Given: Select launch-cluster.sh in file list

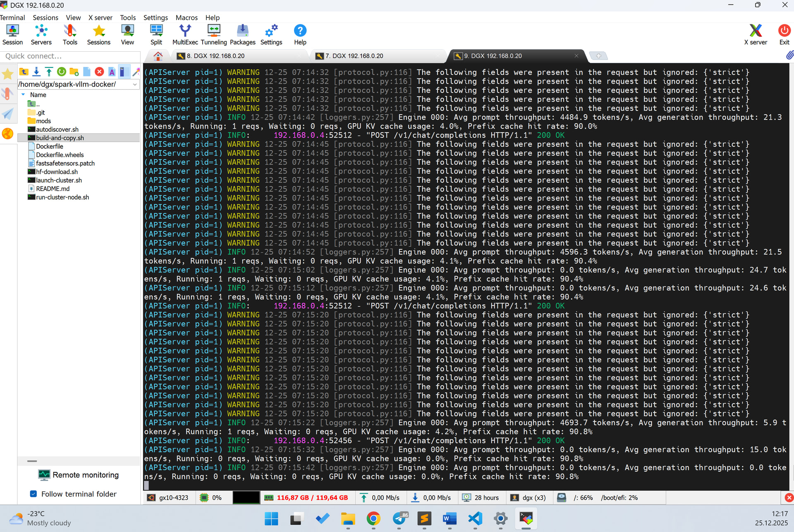Looking at the screenshot, I should [x=59, y=180].
